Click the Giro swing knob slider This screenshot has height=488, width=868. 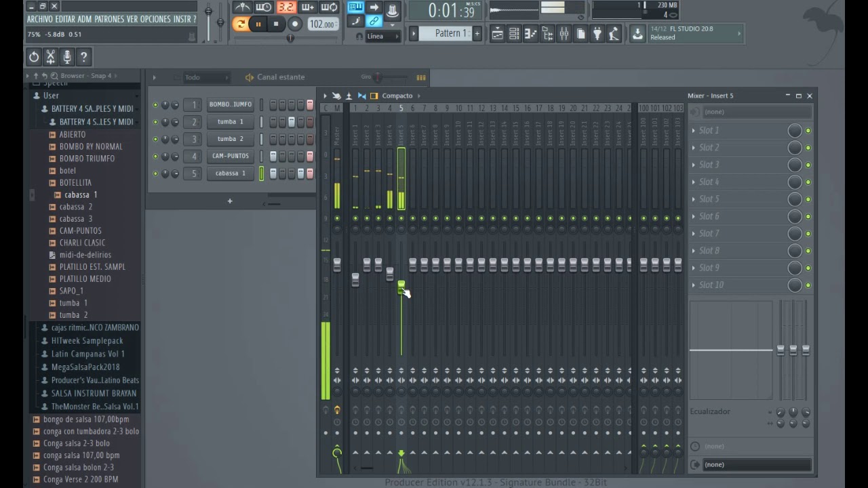click(378, 77)
